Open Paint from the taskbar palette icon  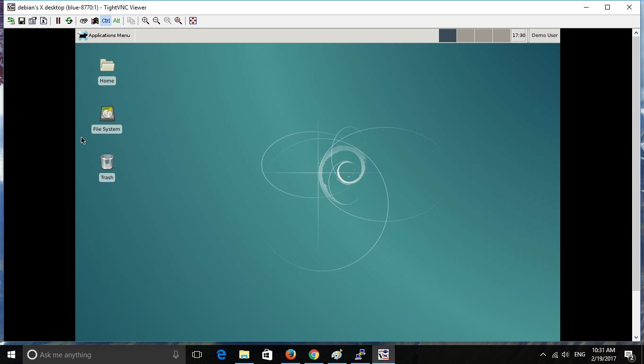point(337,355)
